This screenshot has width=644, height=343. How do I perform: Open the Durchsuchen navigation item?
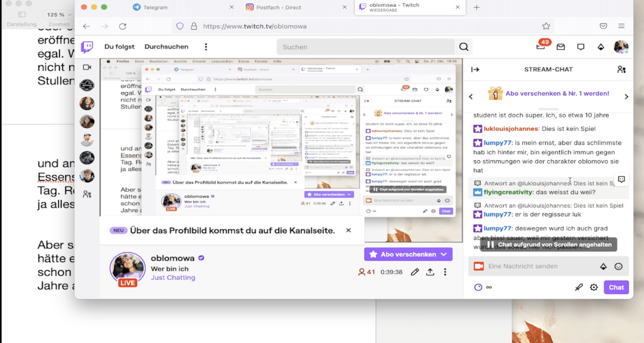[166, 47]
